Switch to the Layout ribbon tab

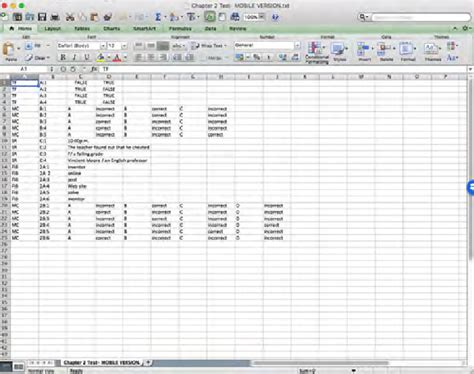tap(53, 29)
